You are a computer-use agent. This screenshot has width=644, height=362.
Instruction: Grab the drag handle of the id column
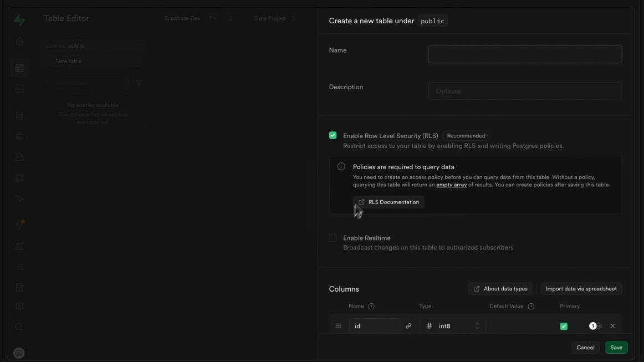tap(339, 326)
